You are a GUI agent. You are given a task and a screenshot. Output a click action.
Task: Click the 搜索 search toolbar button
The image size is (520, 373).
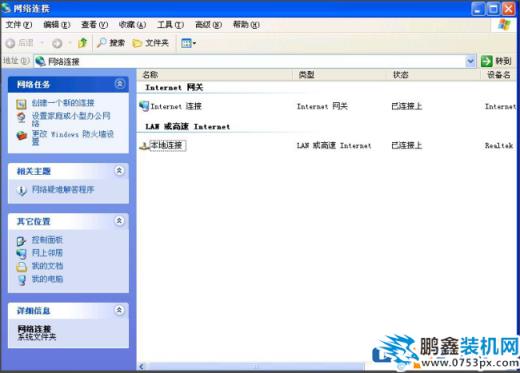pyautogui.click(x=111, y=43)
